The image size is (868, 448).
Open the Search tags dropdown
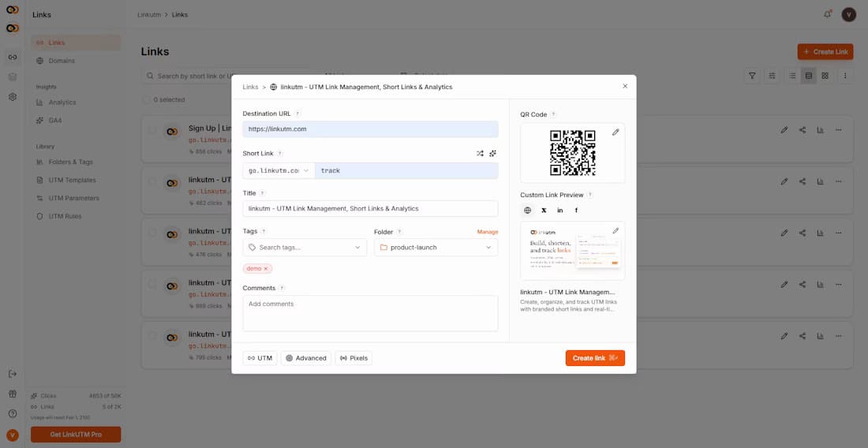tap(305, 247)
